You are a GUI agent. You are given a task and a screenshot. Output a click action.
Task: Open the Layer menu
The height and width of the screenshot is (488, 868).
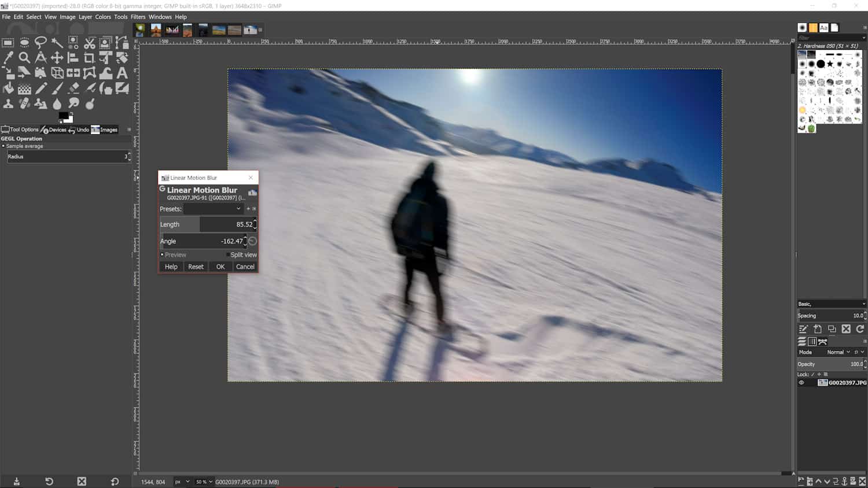[x=85, y=17]
